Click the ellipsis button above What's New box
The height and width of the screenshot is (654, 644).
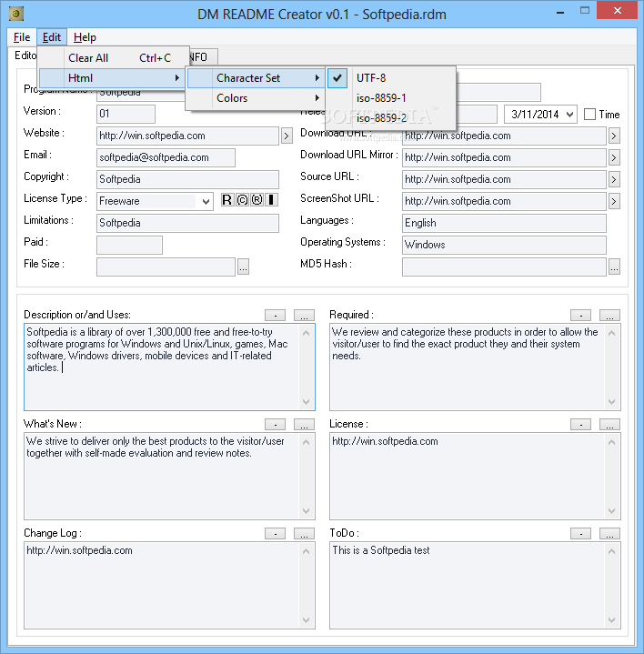[x=304, y=425]
